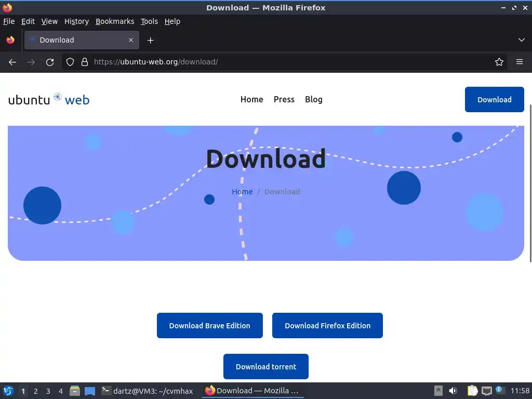This screenshot has width=532, height=399.
Task: Switch to workspace 4
Action: point(61,391)
